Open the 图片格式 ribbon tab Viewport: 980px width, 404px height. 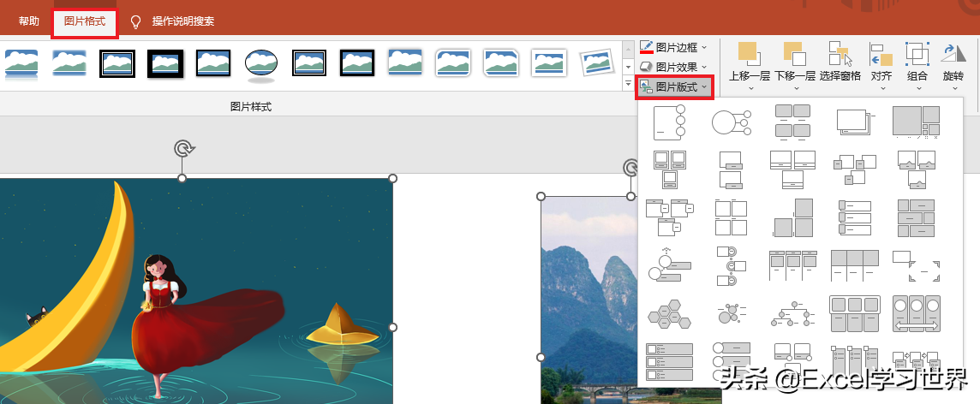[84, 21]
